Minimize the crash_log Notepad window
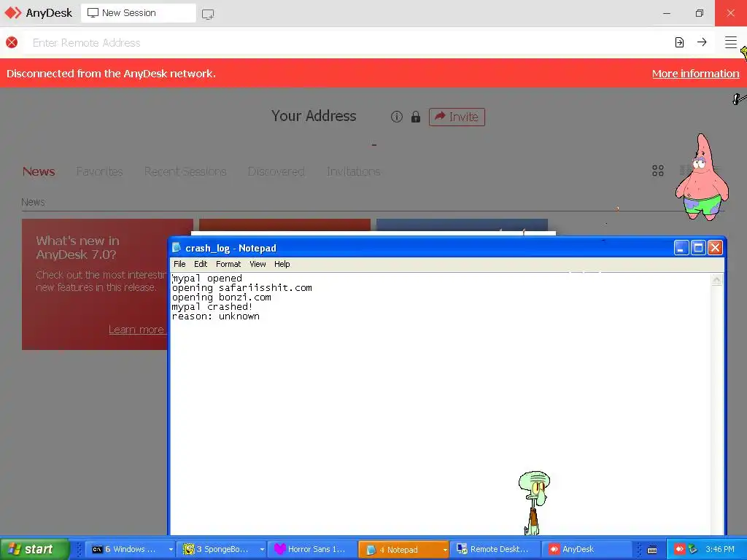Image resolution: width=747 pixels, height=560 pixels. click(681, 248)
